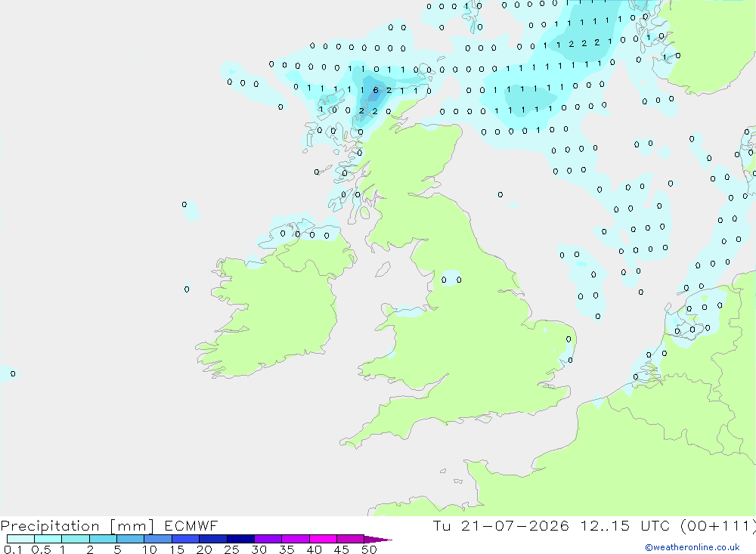Click the '50' legend scale label
This screenshot has height=554, width=756.
pos(369,549)
